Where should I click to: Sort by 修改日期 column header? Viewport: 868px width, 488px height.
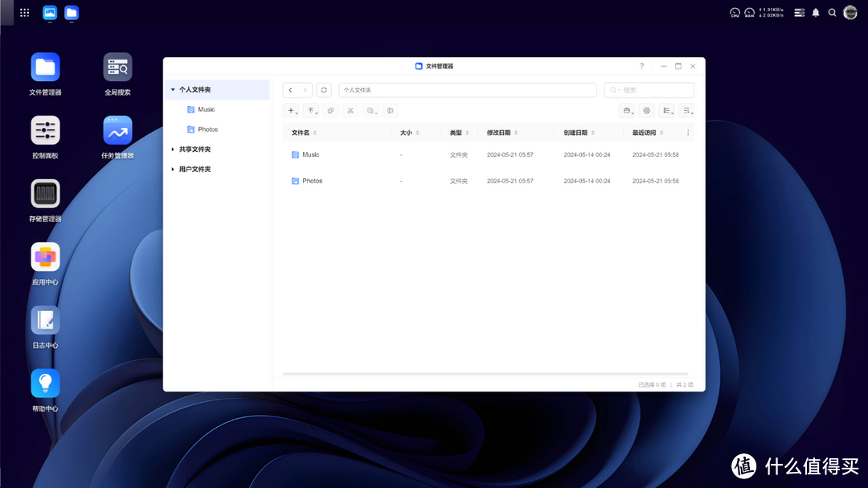[x=498, y=133]
